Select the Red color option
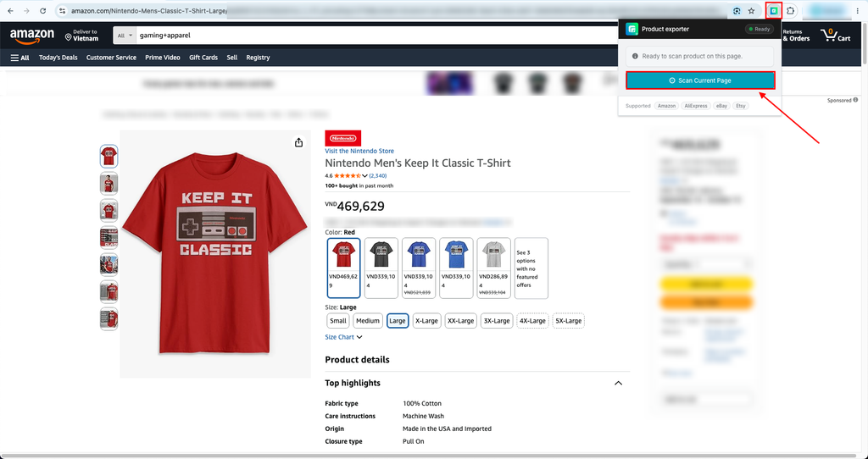Image resolution: width=868 pixels, height=459 pixels. [x=344, y=268]
